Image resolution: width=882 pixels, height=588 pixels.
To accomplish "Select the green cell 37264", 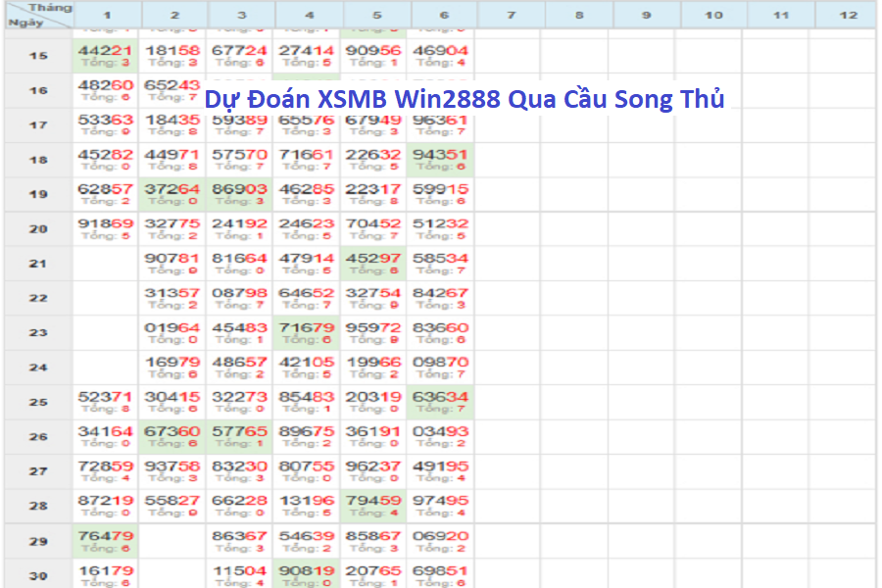I will [172, 194].
